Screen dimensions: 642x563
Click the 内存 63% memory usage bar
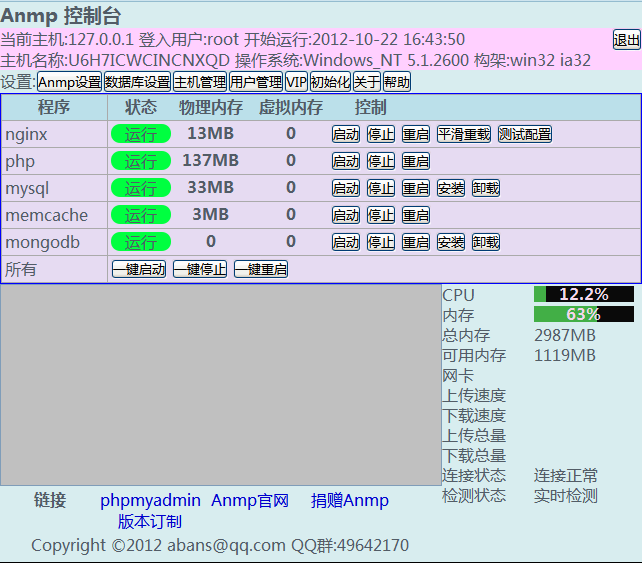coord(584,314)
